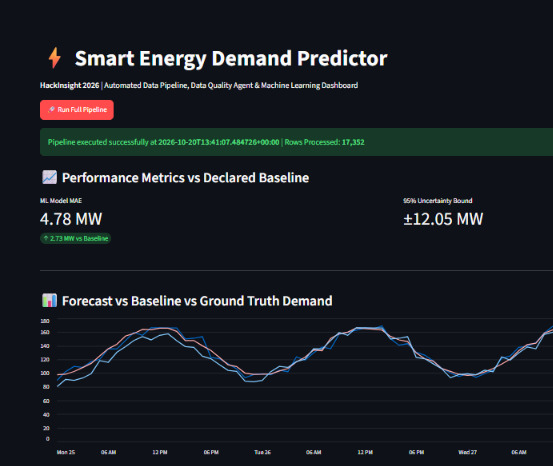Viewport: 553px width, 466px height.
Task: Click the 100 y-axis tick label
Action: click(x=45, y=373)
